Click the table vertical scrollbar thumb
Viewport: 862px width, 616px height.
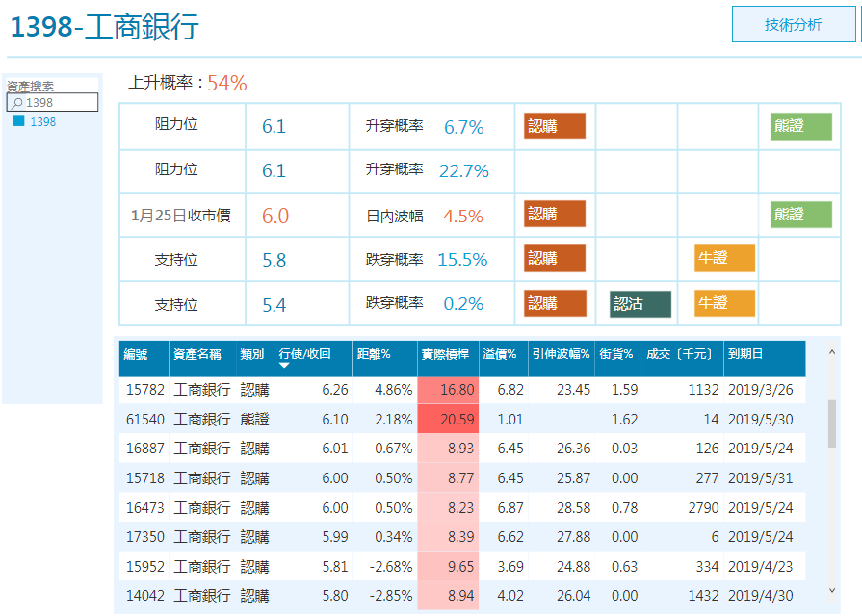(x=832, y=423)
